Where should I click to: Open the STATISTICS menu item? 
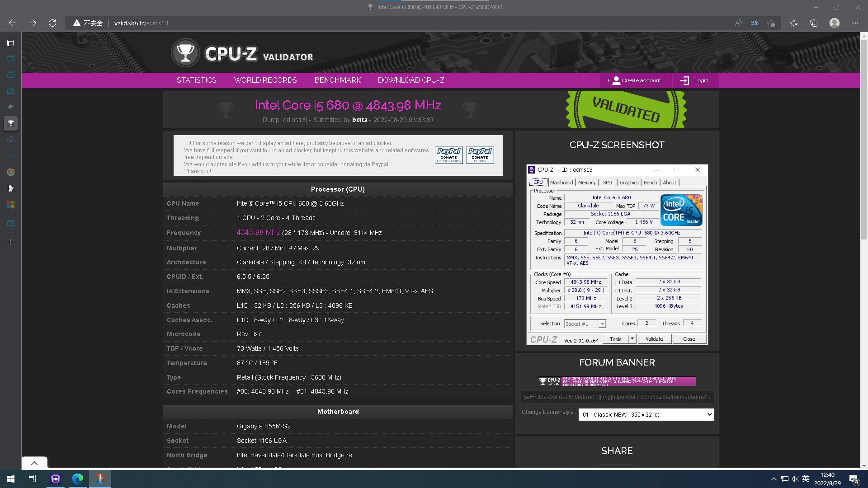coord(196,80)
